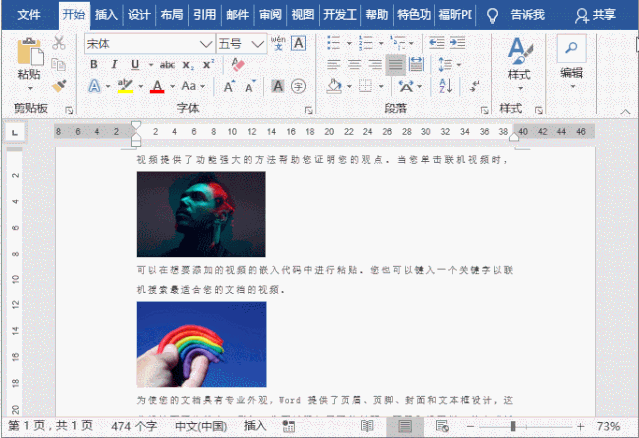This screenshot has height=438, width=639.
Task: Show or hide paragraph marks
Action: pos(474,86)
